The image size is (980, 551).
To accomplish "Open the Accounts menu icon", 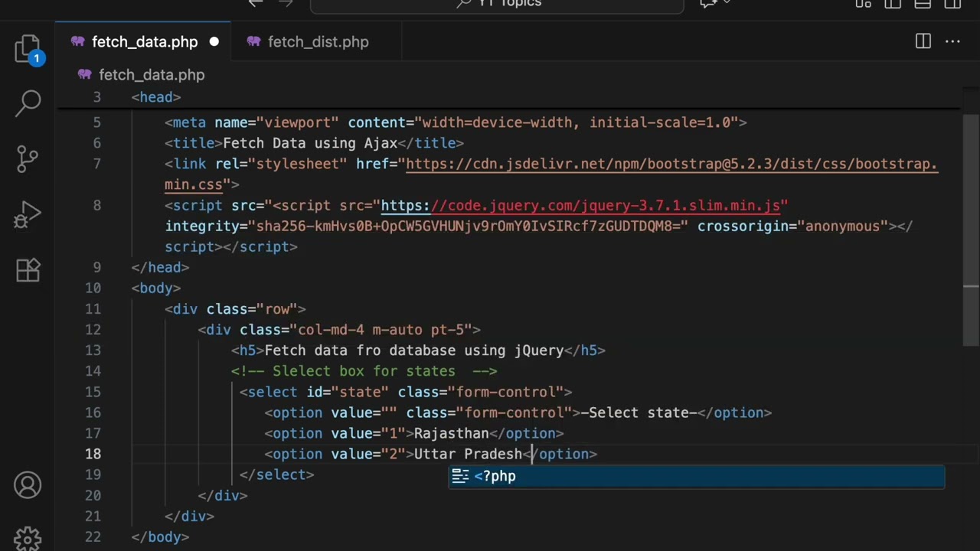I will click(x=28, y=485).
